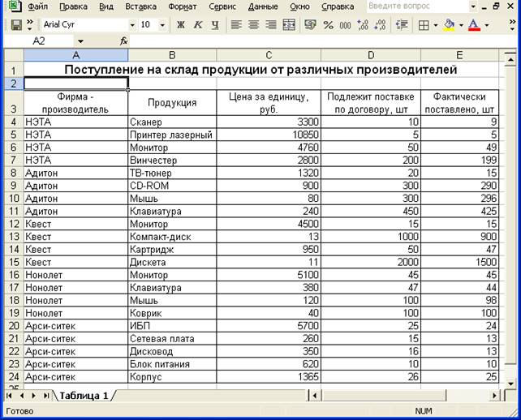Click the merge and center icon
This screenshot has height=420, width=521.
pyautogui.click(x=288, y=25)
